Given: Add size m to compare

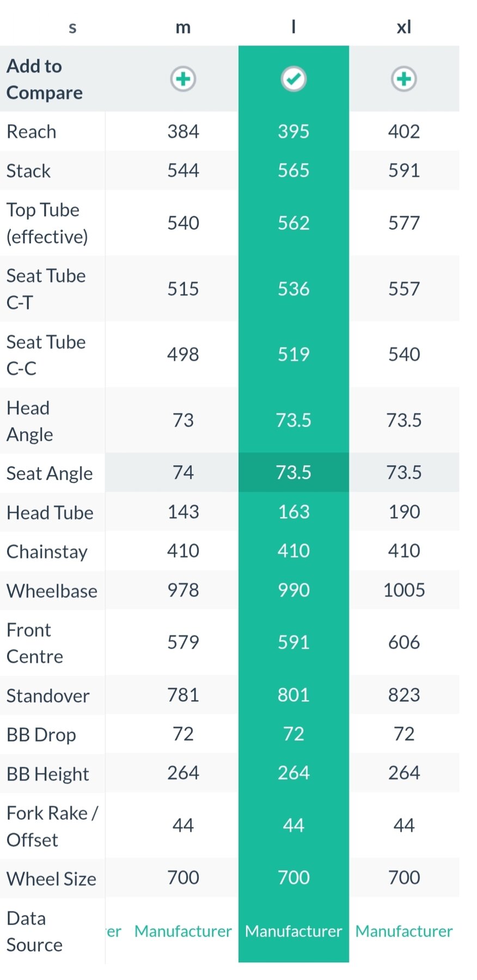Looking at the screenshot, I should click(183, 79).
